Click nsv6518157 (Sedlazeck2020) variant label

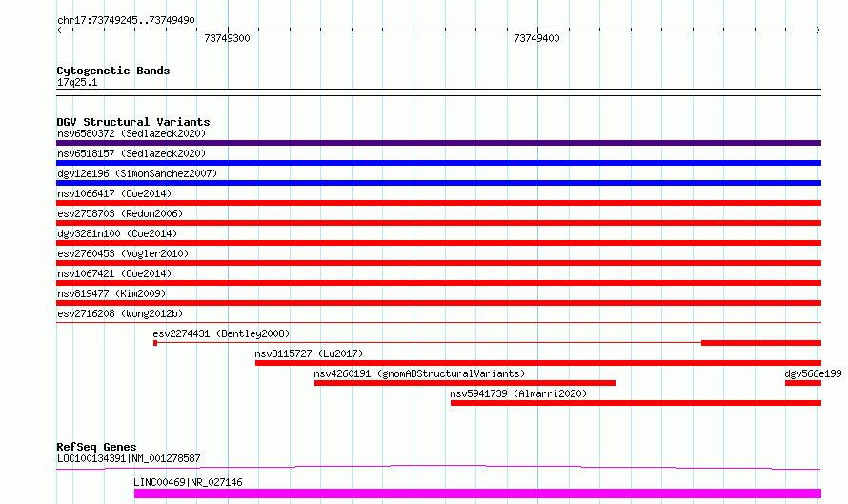131,153
